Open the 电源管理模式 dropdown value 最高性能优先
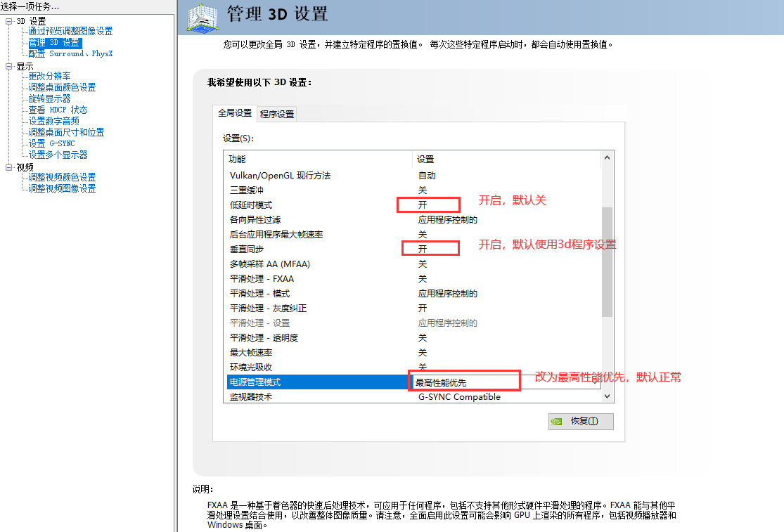This screenshot has width=784, height=532. (x=505, y=382)
